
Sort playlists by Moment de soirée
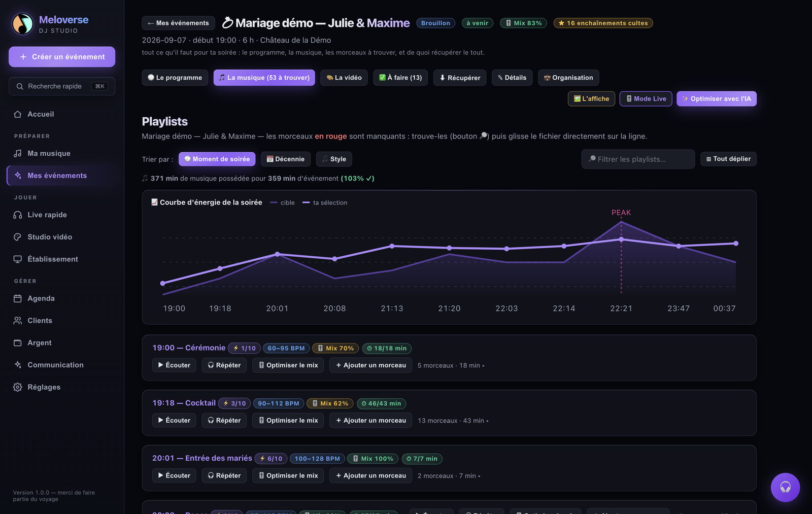pos(217,159)
